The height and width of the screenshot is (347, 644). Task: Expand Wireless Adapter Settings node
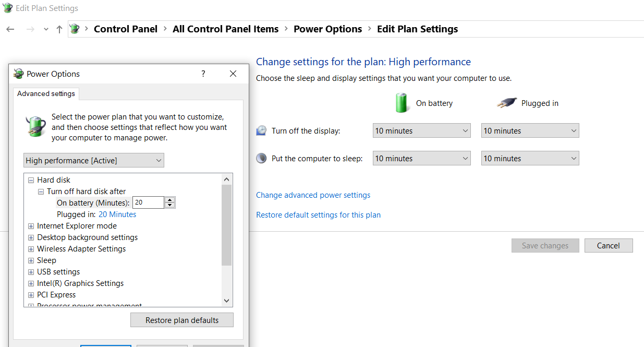(x=31, y=249)
